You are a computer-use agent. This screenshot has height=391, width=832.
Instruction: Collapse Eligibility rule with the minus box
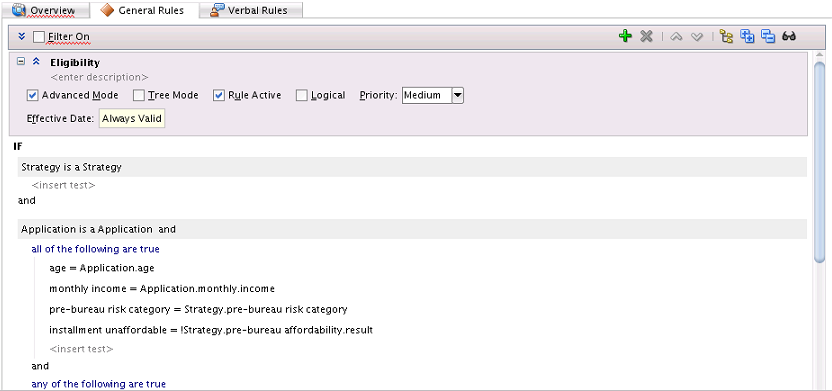click(x=21, y=62)
